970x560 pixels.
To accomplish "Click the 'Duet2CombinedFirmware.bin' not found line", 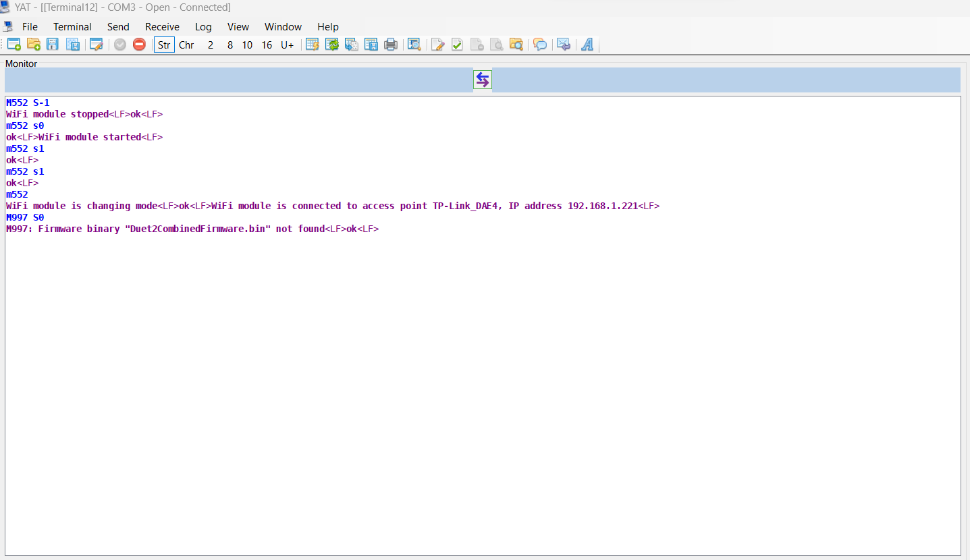I will 192,229.
